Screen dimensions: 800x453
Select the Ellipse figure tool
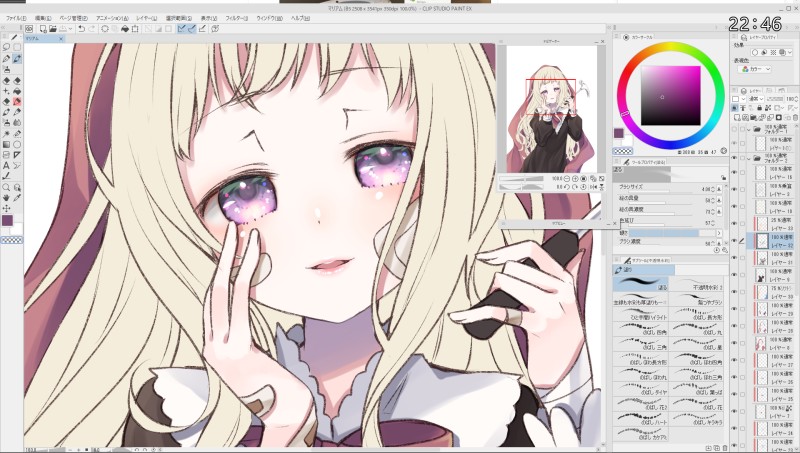(17, 144)
